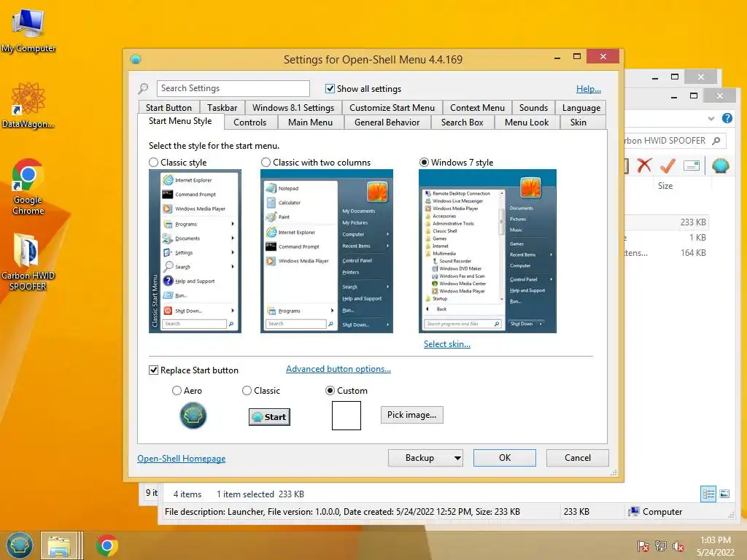Screen dimensions: 747x560
Task: Click the rename icon in Explorer toolbar
Action: click(692, 166)
